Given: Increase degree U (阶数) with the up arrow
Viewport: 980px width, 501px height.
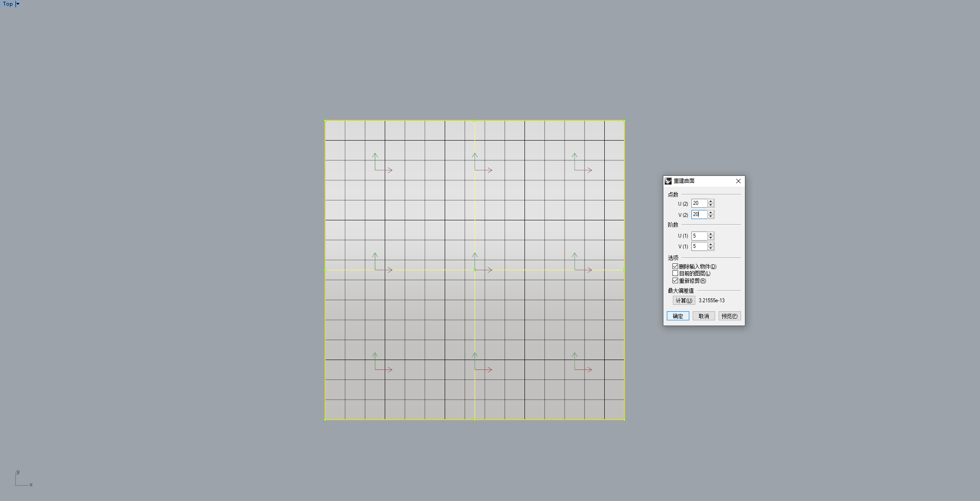Looking at the screenshot, I should click(x=711, y=234).
